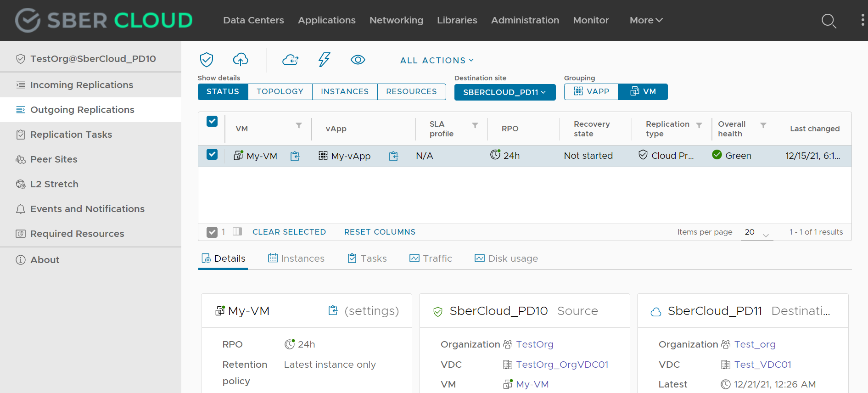Open the About page
This screenshot has height=393, width=868.
tap(90, 260)
